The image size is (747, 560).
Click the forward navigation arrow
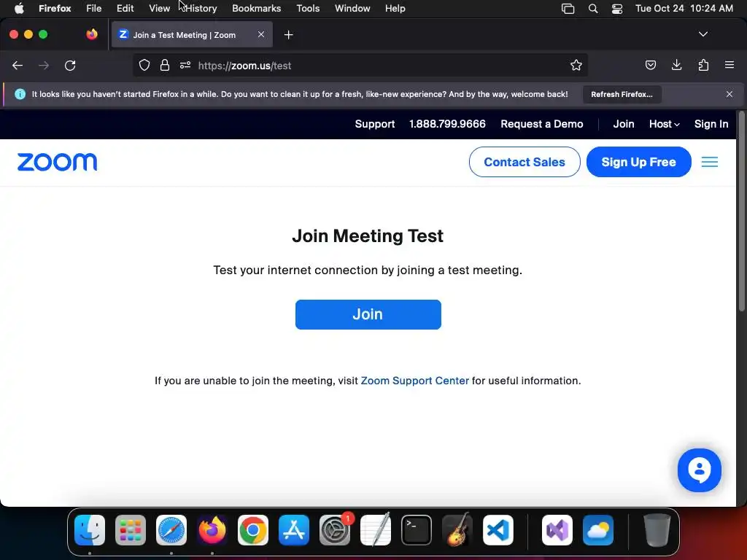tap(44, 66)
